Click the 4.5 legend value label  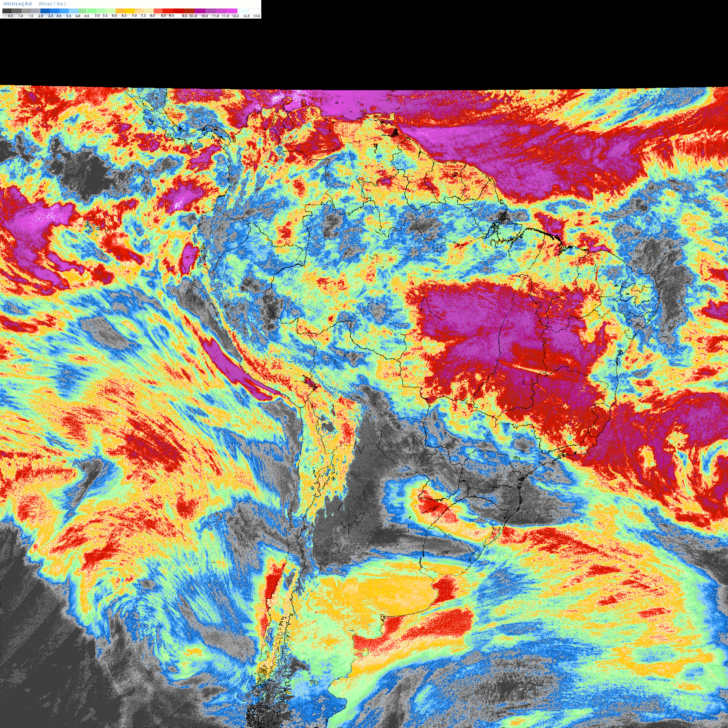click(87, 16)
